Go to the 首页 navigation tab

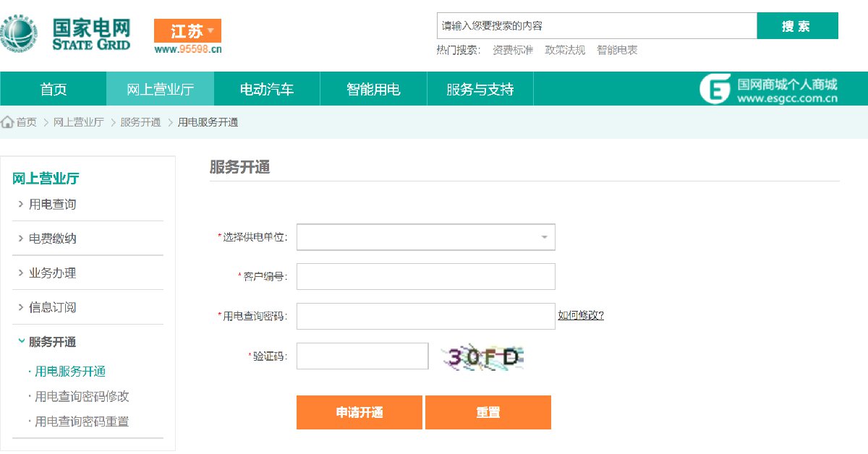(54, 90)
